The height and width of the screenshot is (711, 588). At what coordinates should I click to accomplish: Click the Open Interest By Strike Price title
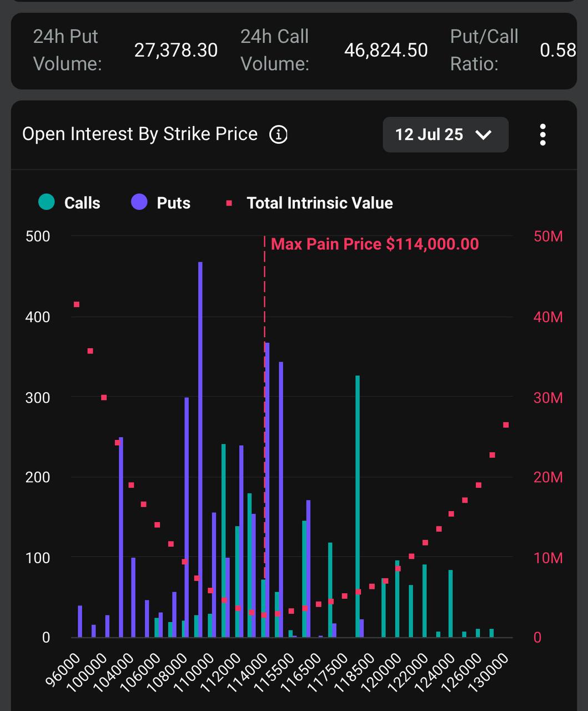click(x=140, y=134)
